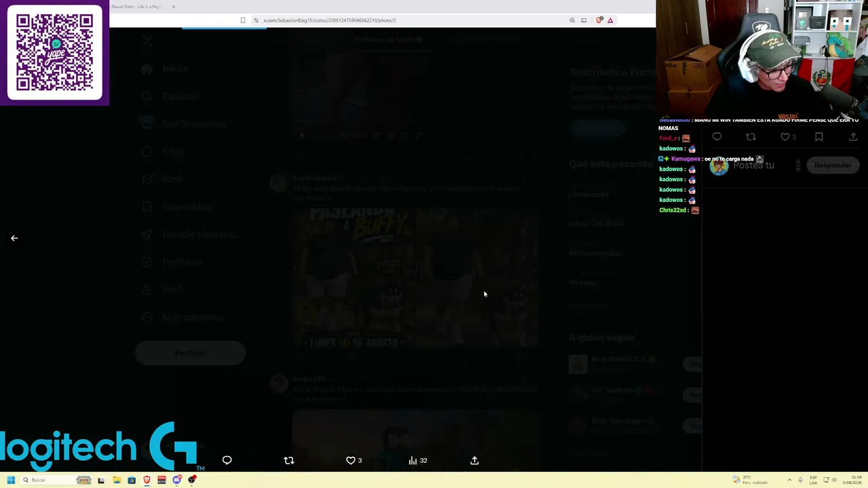
Task: Open 'Más opciones' in the dimmed X sidebar
Action: [x=183, y=317]
